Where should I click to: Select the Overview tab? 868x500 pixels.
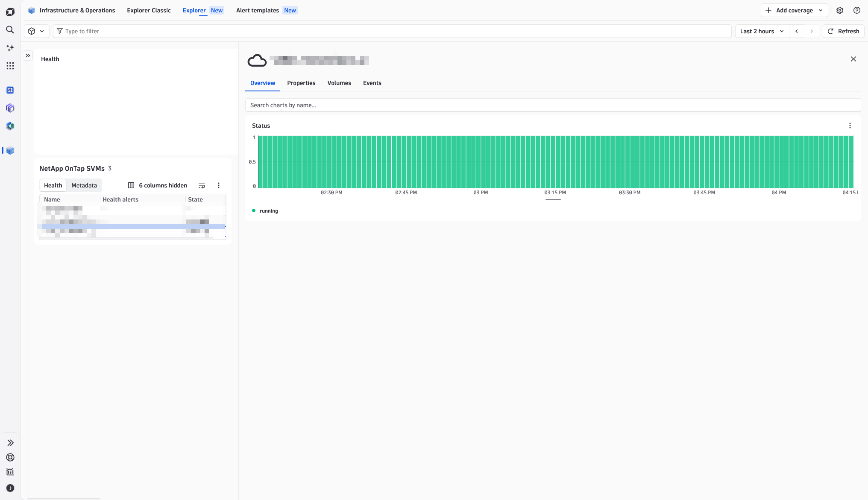pyautogui.click(x=263, y=83)
